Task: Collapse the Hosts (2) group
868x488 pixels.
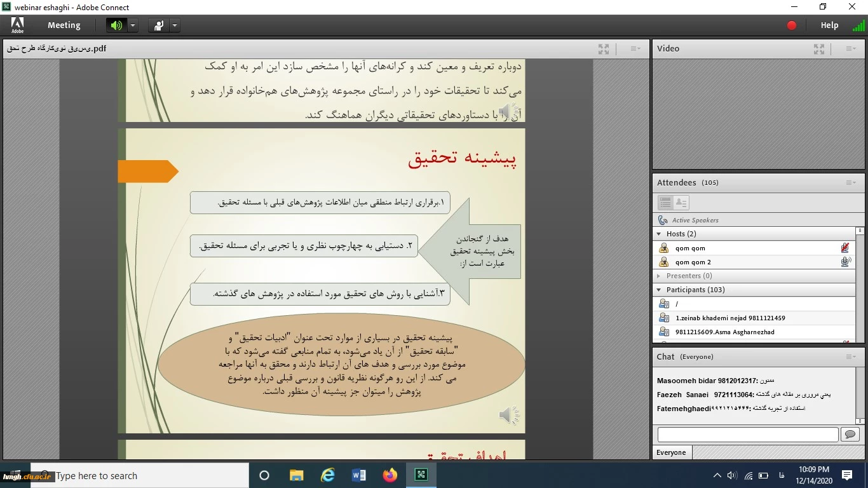Action: 659,234
